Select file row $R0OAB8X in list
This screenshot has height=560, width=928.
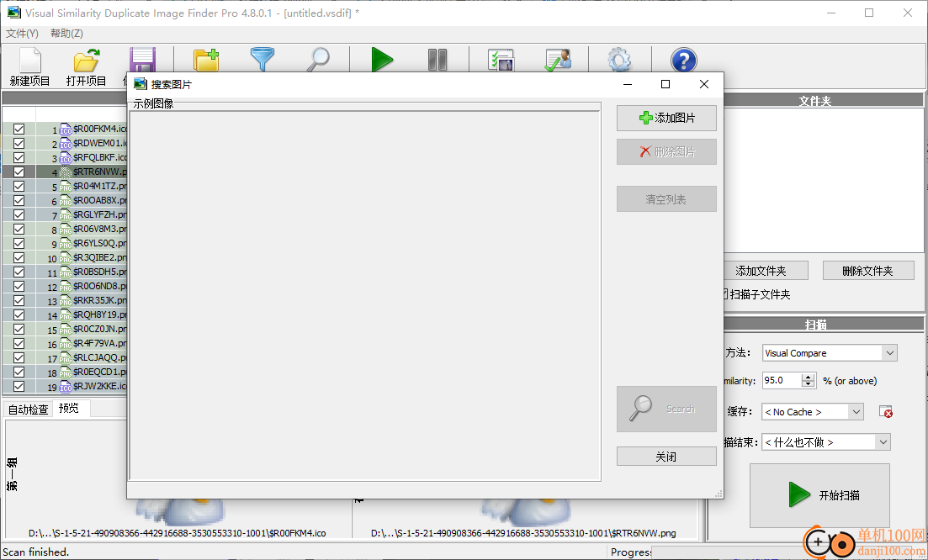coord(65,200)
